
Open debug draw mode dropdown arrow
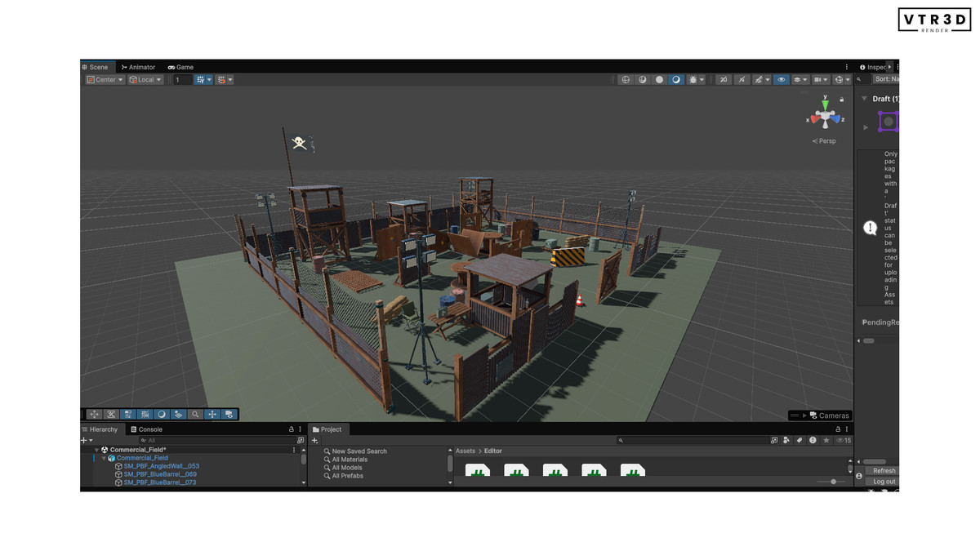click(x=702, y=80)
